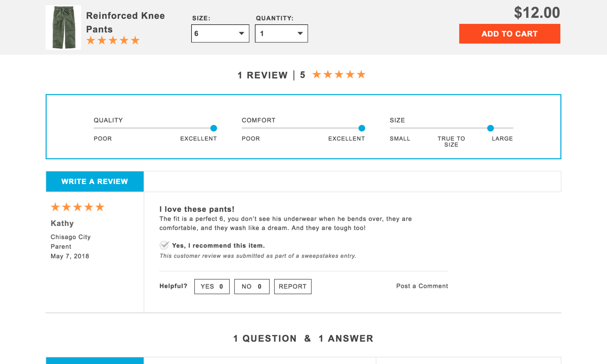Click the Post a Comment link

[x=422, y=286]
